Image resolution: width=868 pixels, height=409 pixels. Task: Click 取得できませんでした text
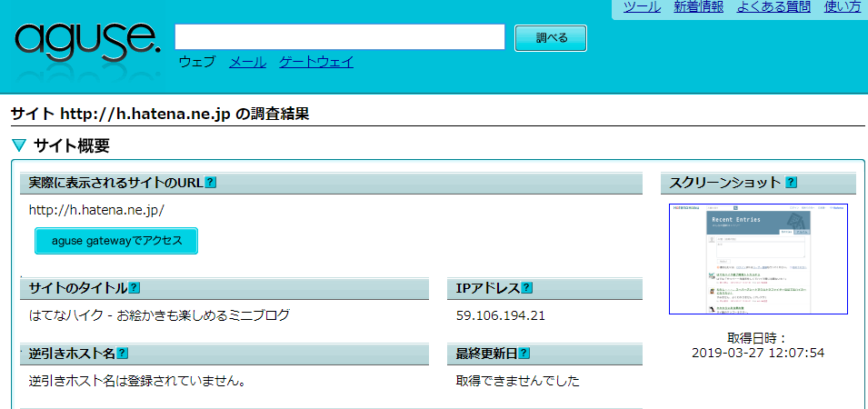pyautogui.click(x=517, y=382)
